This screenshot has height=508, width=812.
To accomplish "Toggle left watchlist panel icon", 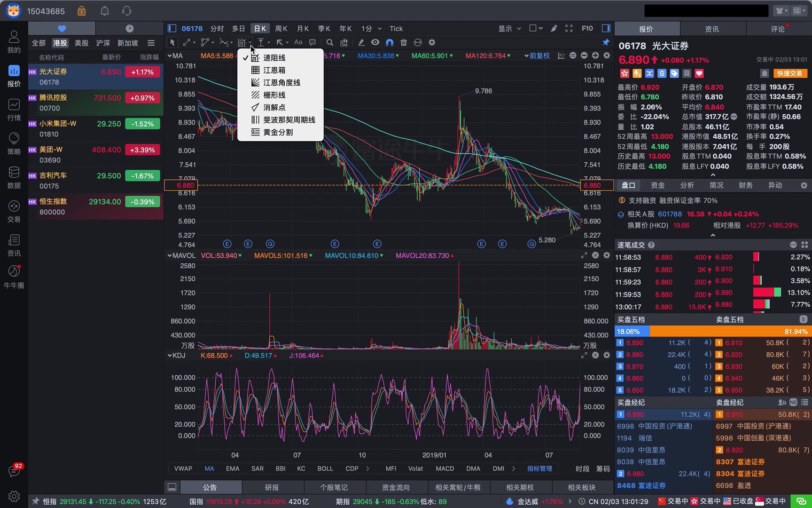I will tap(172, 28).
